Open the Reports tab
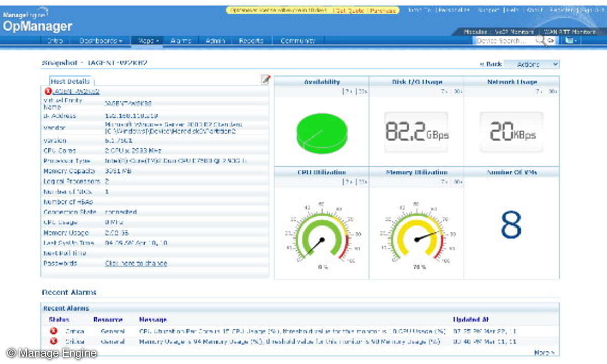 coord(251,41)
